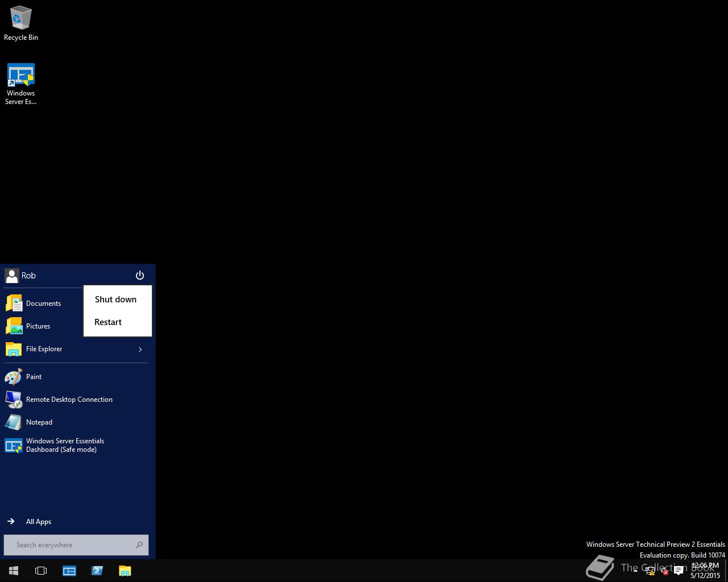This screenshot has width=728, height=582.
Task: Click the Remote Desktop Connection icon
Action: click(x=14, y=400)
